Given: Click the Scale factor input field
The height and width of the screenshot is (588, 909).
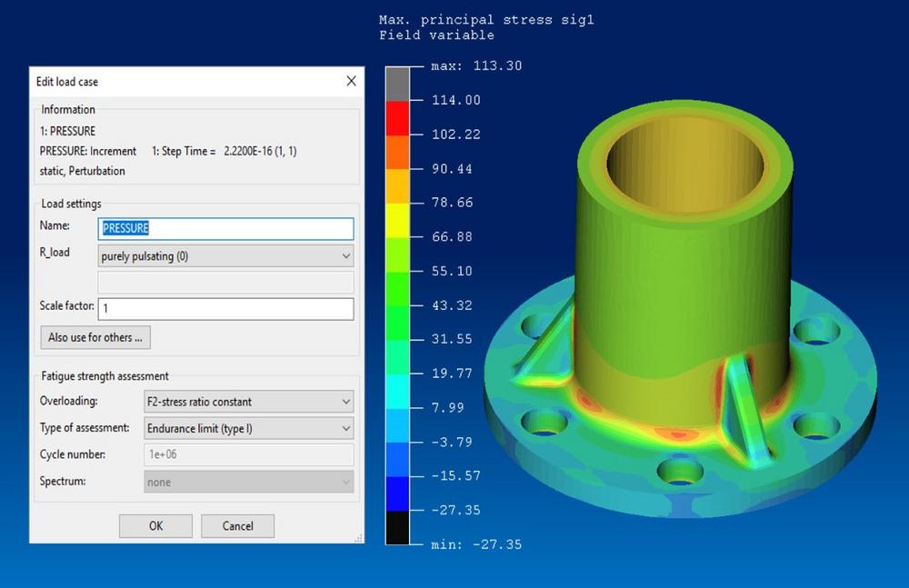Looking at the screenshot, I should click(x=225, y=309).
